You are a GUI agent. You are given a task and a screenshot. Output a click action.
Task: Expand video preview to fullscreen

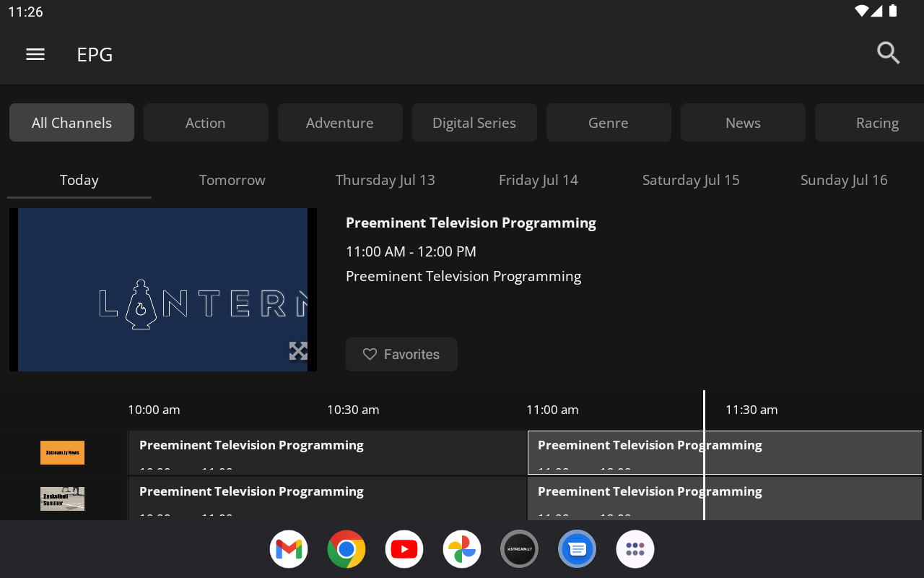(x=298, y=351)
